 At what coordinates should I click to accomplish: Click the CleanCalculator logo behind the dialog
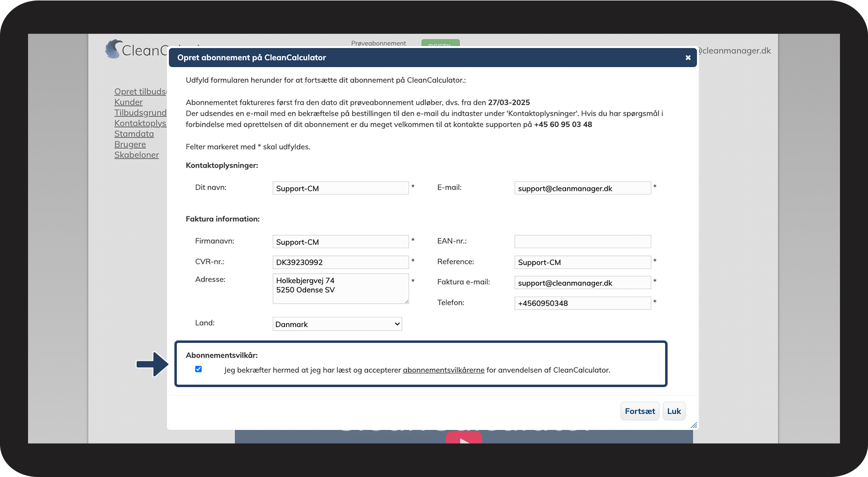pos(136,50)
